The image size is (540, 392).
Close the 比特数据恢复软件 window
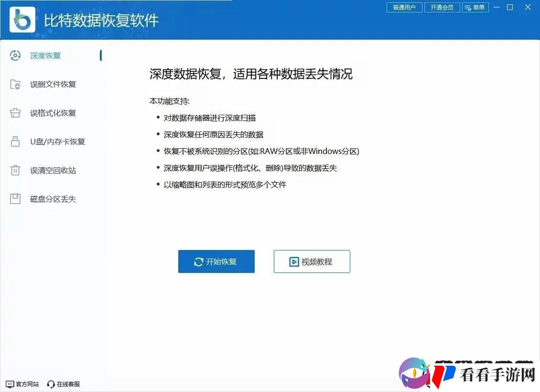(x=528, y=7)
